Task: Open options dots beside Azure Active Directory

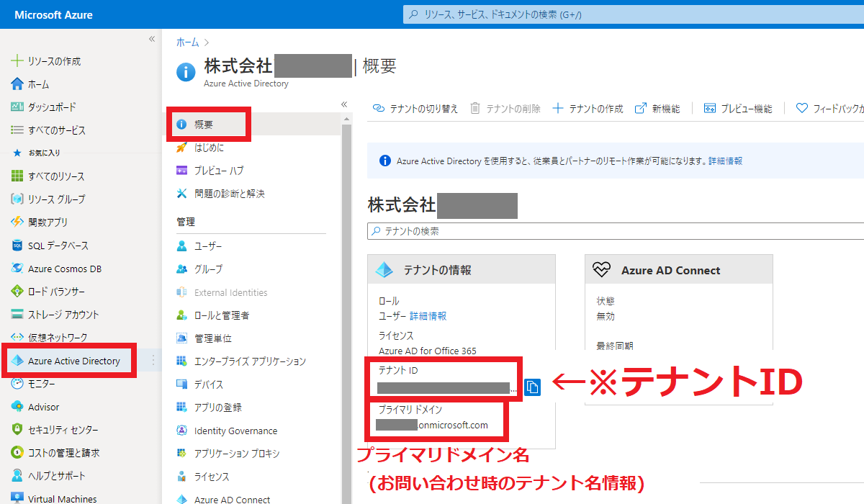Action: tap(153, 361)
